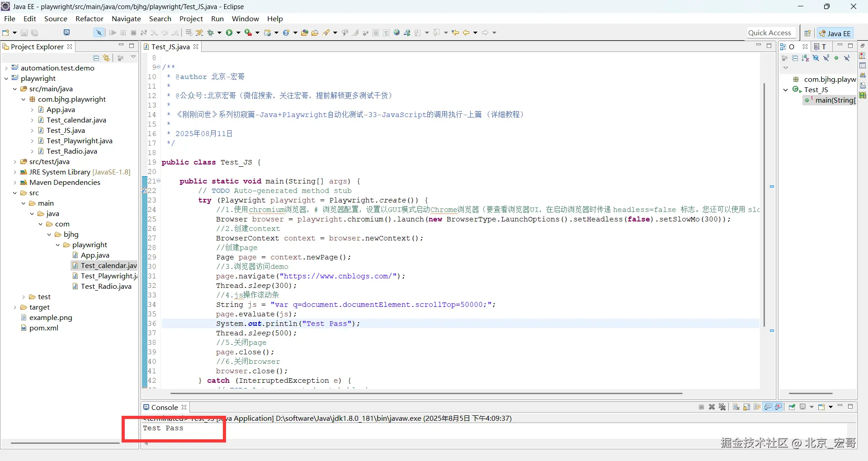Expand automation.test.demo project
The height and width of the screenshot is (461, 868).
(x=6, y=68)
